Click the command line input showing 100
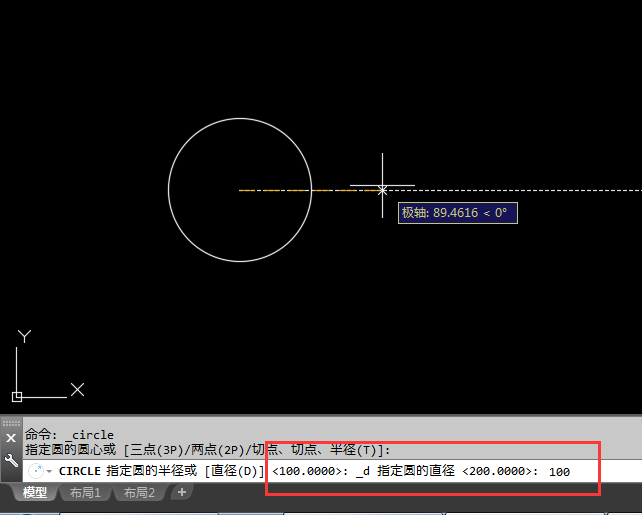Image resolution: width=642 pixels, height=515 pixels. [559, 472]
